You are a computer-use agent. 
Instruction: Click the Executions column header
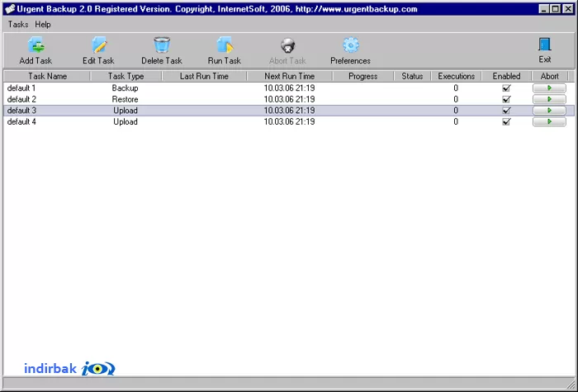tap(457, 76)
